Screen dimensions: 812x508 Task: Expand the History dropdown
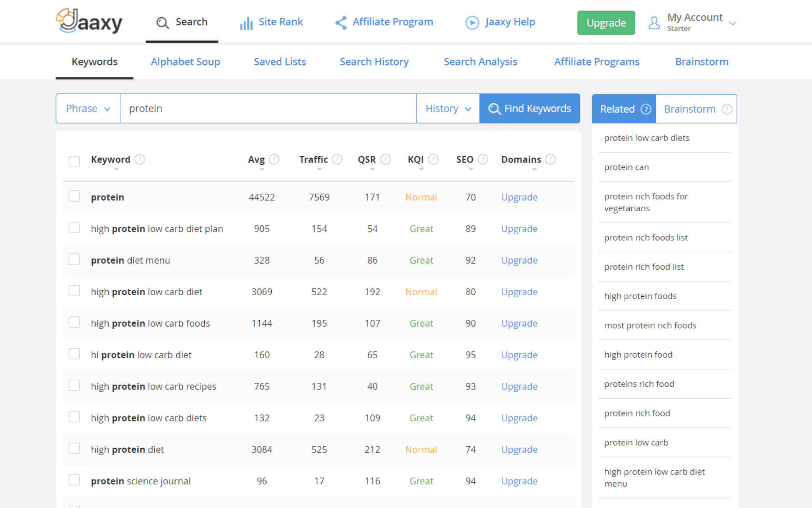pyautogui.click(x=448, y=108)
